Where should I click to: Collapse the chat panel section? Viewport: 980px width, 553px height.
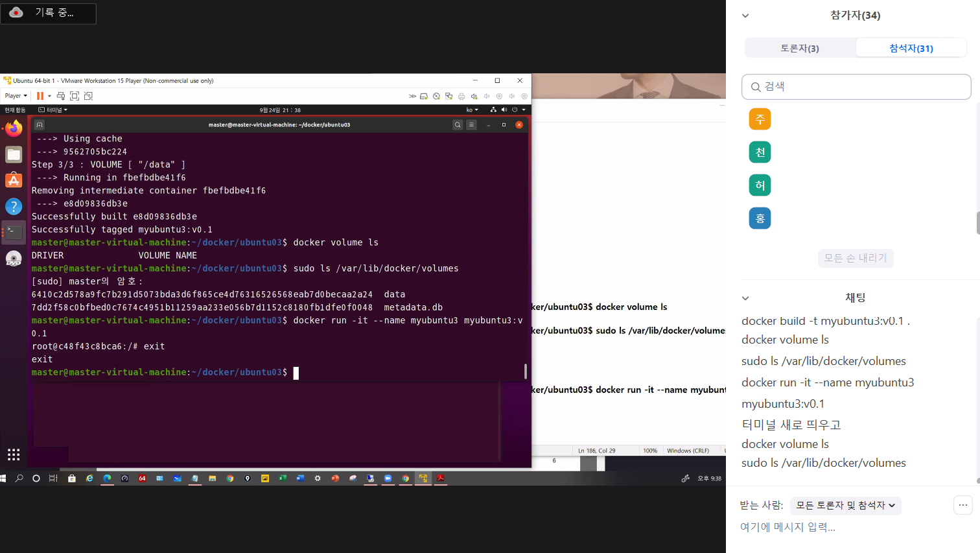tap(745, 298)
